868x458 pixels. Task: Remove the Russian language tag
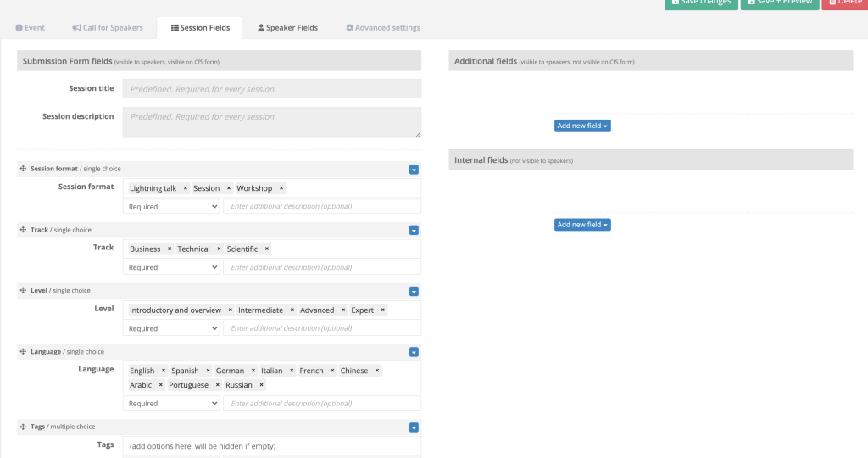click(x=261, y=385)
